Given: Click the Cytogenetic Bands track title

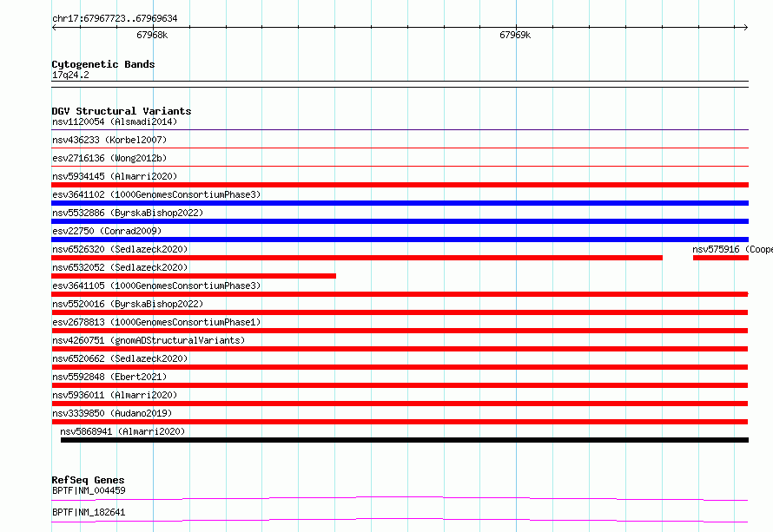Looking at the screenshot, I should [103, 64].
